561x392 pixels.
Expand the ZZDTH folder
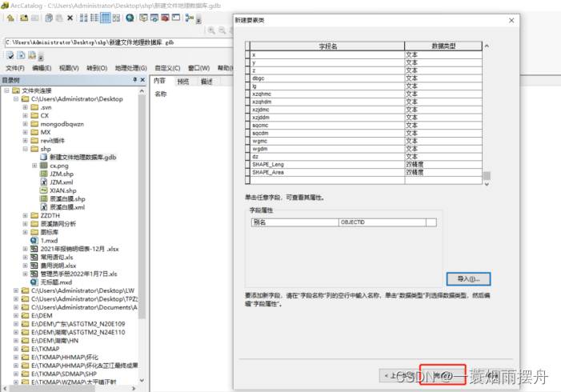pyautogui.click(x=25, y=215)
